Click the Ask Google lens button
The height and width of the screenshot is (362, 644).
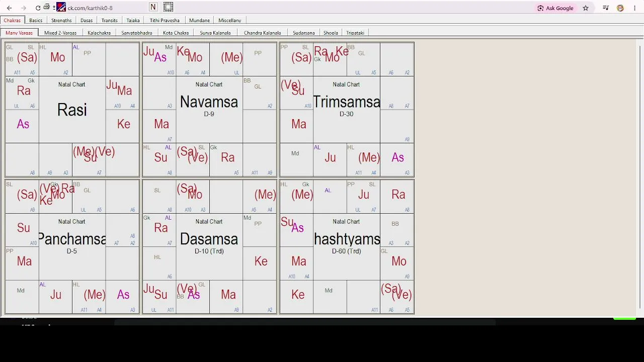point(555,8)
